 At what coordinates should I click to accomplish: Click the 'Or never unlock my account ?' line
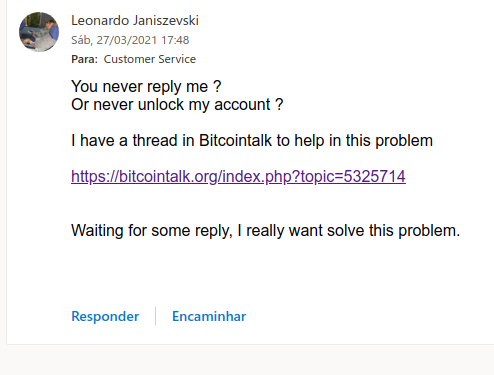click(177, 105)
